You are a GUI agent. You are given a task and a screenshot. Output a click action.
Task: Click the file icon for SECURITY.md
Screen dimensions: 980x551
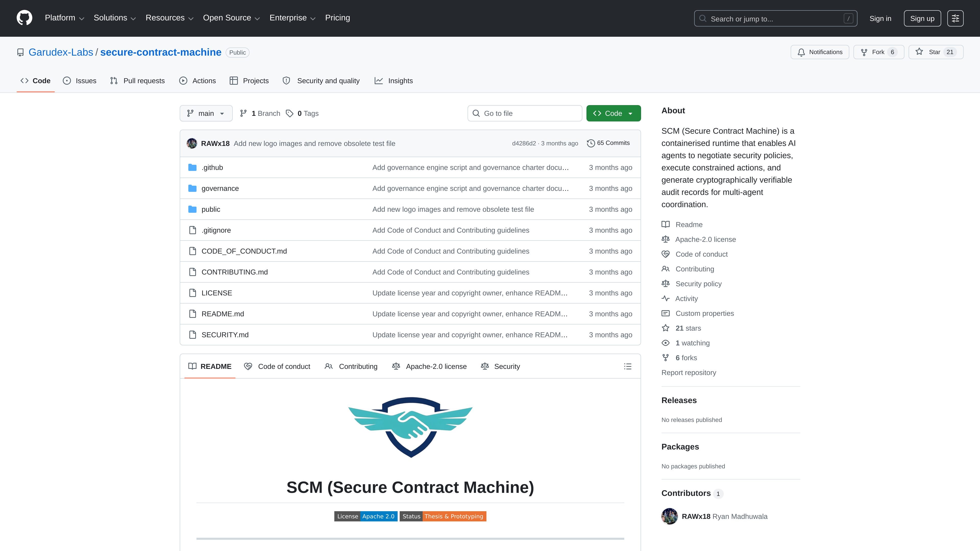coord(192,335)
